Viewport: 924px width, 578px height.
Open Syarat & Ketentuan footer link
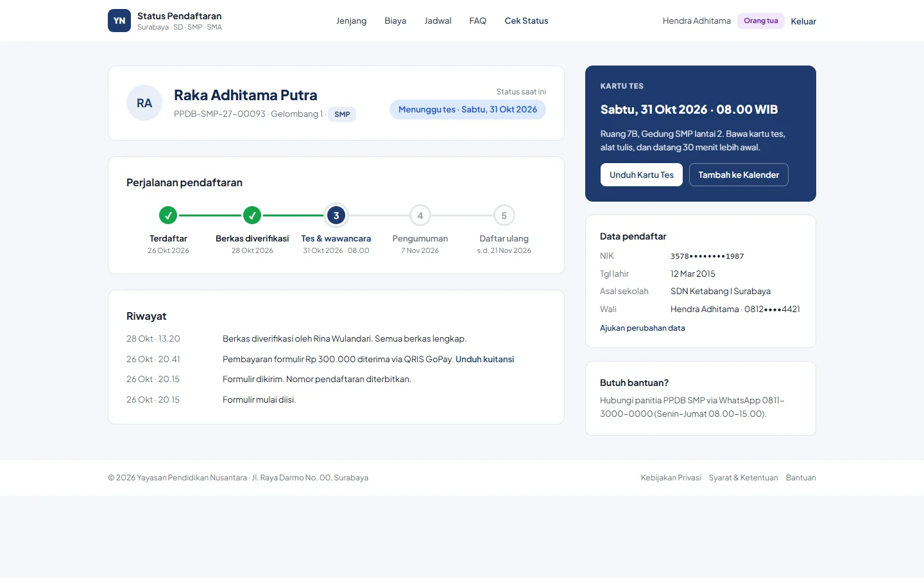pos(743,478)
